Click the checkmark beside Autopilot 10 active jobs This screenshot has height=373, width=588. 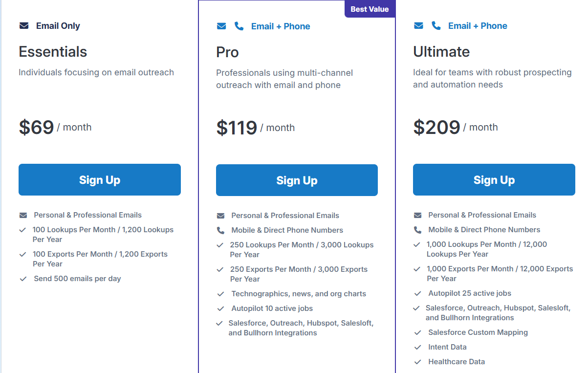coord(220,308)
